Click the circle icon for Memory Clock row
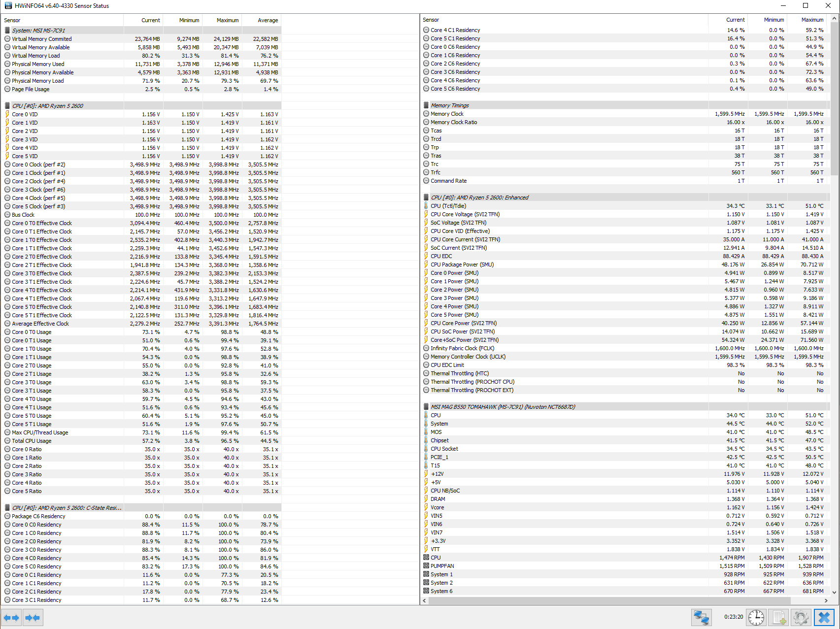 [426, 114]
